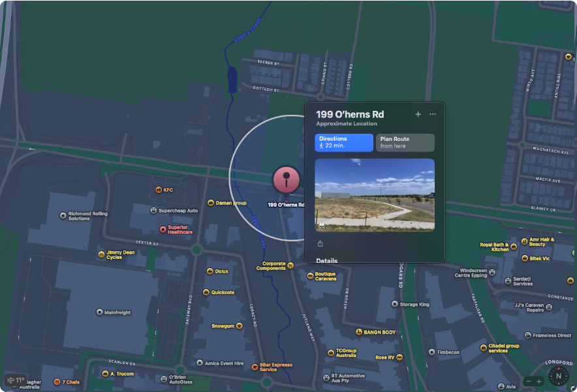The image size is (577, 392).
Task: Click the Royal Bath & Kitchen marker
Action: tap(514, 247)
